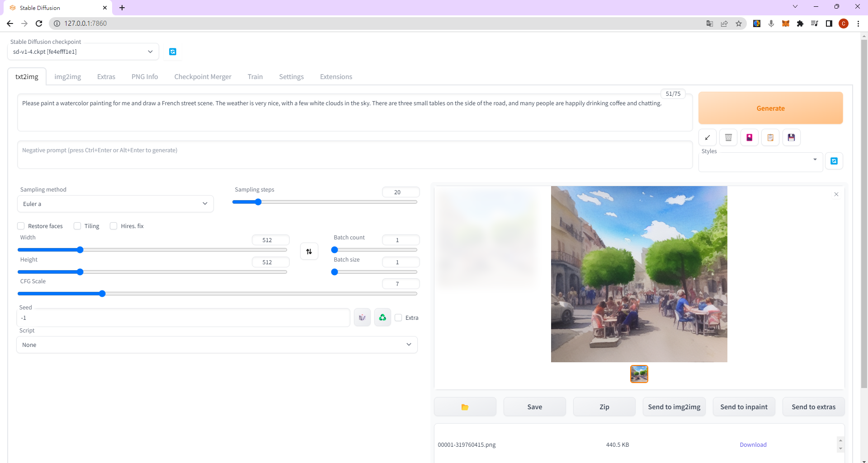The height and width of the screenshot is (463, 868).
Task: Click the browser address bar URL
Action: click(x=85, y=23)
